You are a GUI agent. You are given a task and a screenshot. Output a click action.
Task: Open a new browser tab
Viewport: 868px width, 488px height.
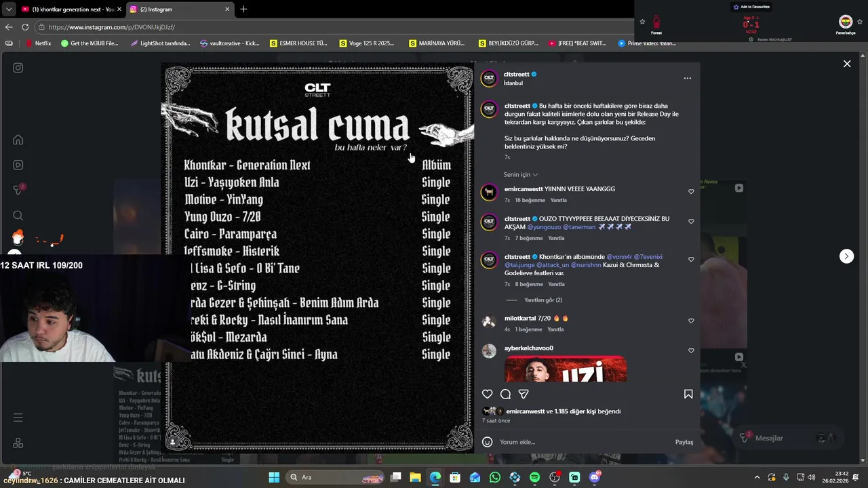point(243,9)
